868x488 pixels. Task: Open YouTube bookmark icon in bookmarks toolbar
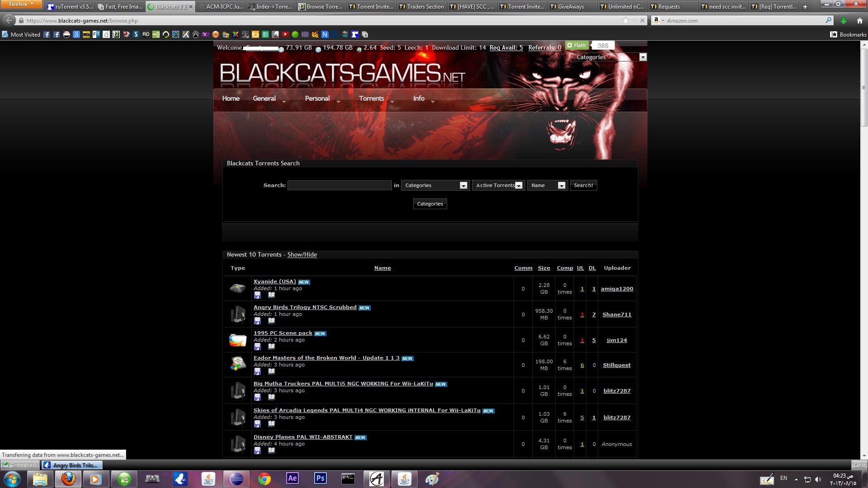click(x=285, y=34)
